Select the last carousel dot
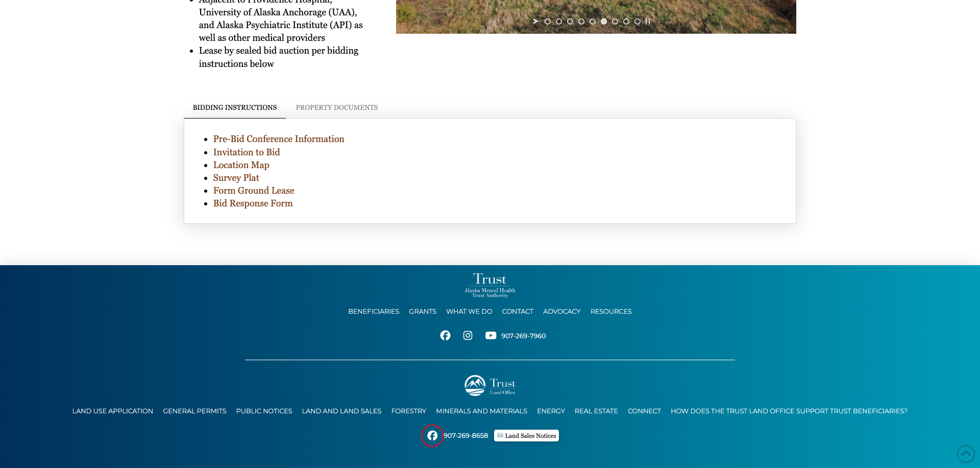 [x=638, y=21]
